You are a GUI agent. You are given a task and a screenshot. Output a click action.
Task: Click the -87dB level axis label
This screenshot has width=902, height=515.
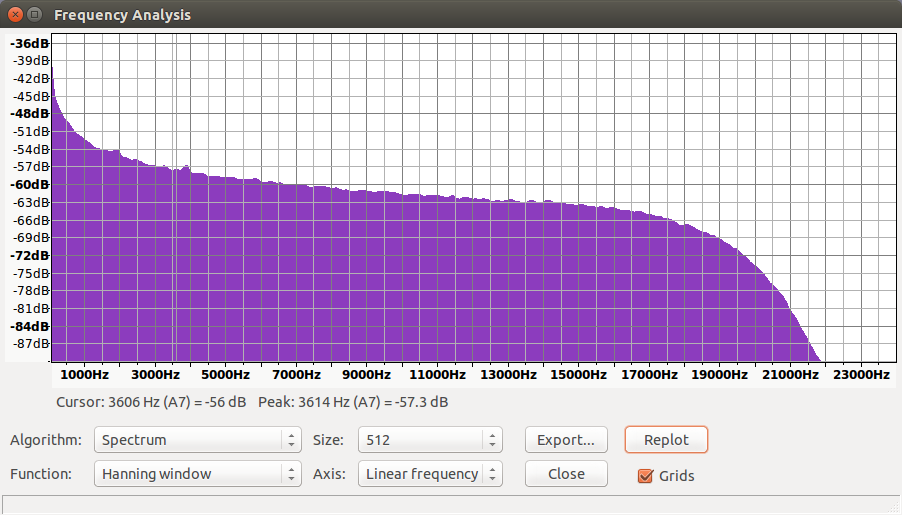pyautogui.click(x=30, y=344)
